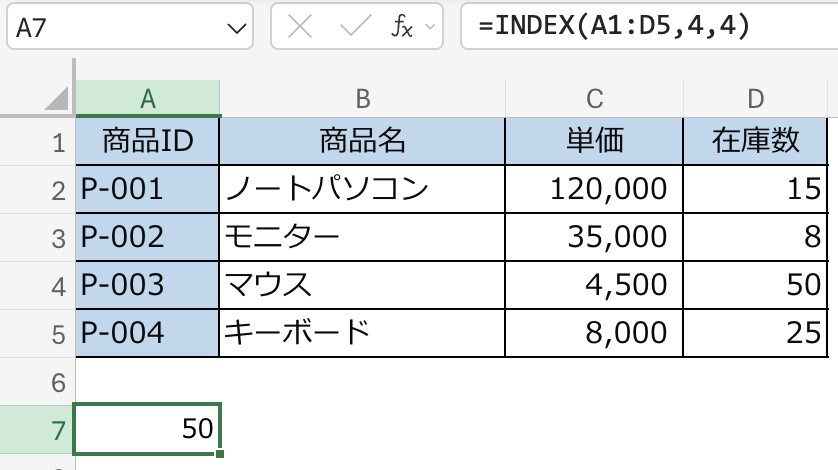Select column C header
This screenshot has height=470, width=838.
pos(594,98)
